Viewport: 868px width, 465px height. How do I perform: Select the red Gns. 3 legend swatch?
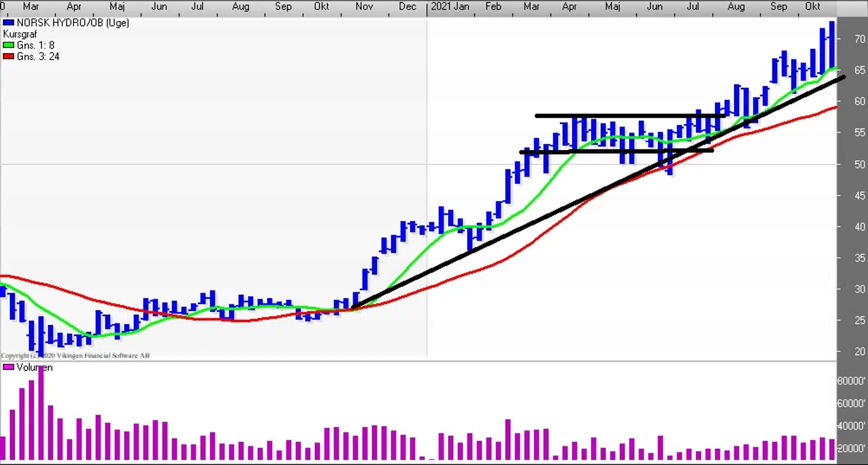click(x=8, y=57)
